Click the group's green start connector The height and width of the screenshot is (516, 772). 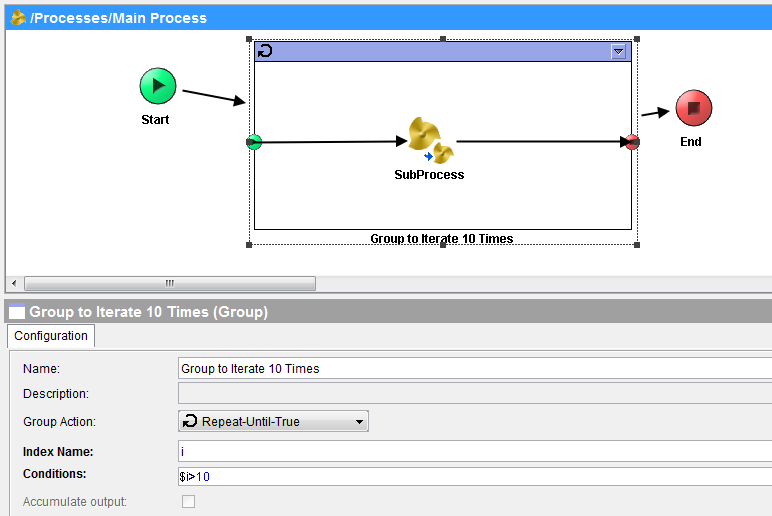coord(254,142)
